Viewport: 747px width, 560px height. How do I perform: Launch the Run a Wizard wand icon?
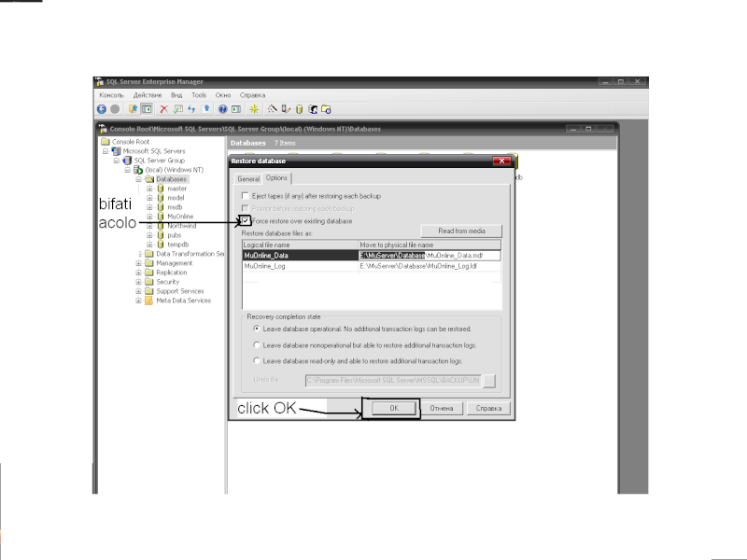click(x=272, y=109)
